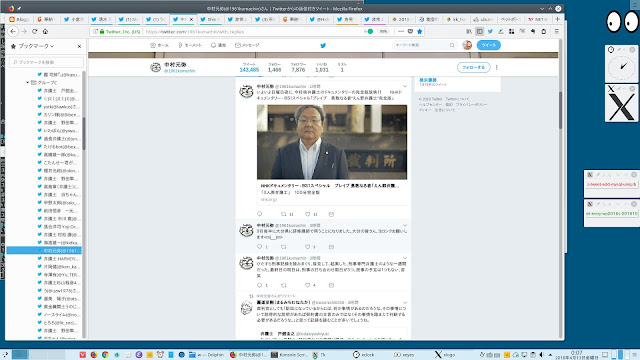Viewport: 640px width, 360px height.
Task: Switch to xclock entry in the taskbar
Action: click(364, 355)
